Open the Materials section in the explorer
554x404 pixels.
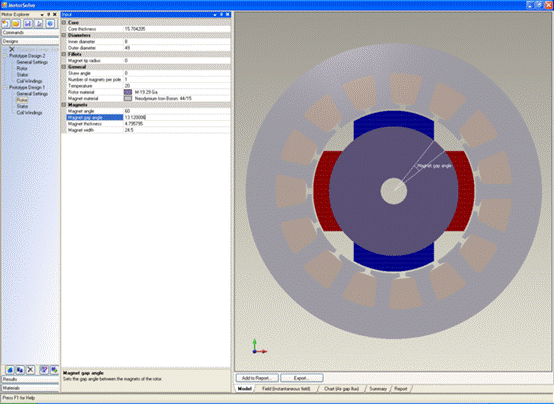click(x=30, y=388)
